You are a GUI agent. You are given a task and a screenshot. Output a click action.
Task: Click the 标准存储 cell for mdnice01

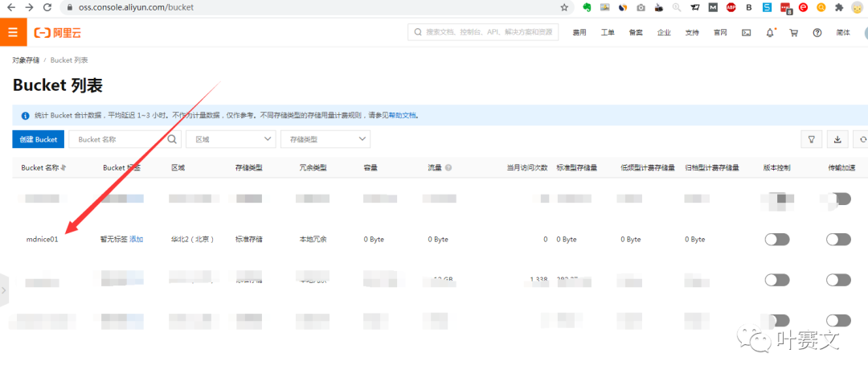(248, 240)
